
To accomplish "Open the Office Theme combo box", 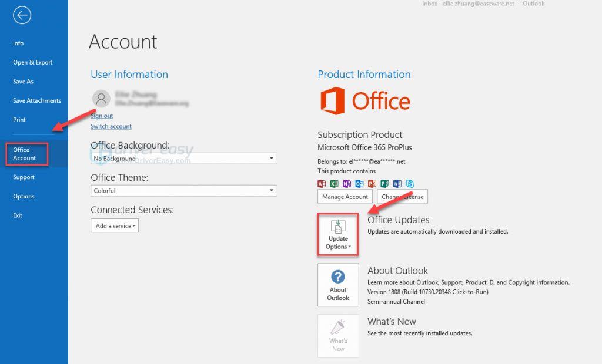I will click(x=183, y=191).
